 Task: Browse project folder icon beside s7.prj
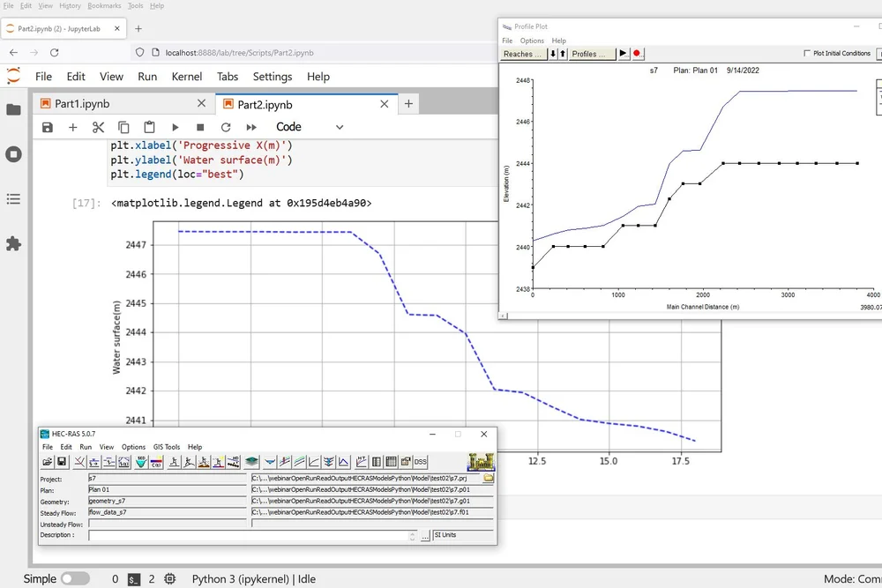tap(489, 478)
